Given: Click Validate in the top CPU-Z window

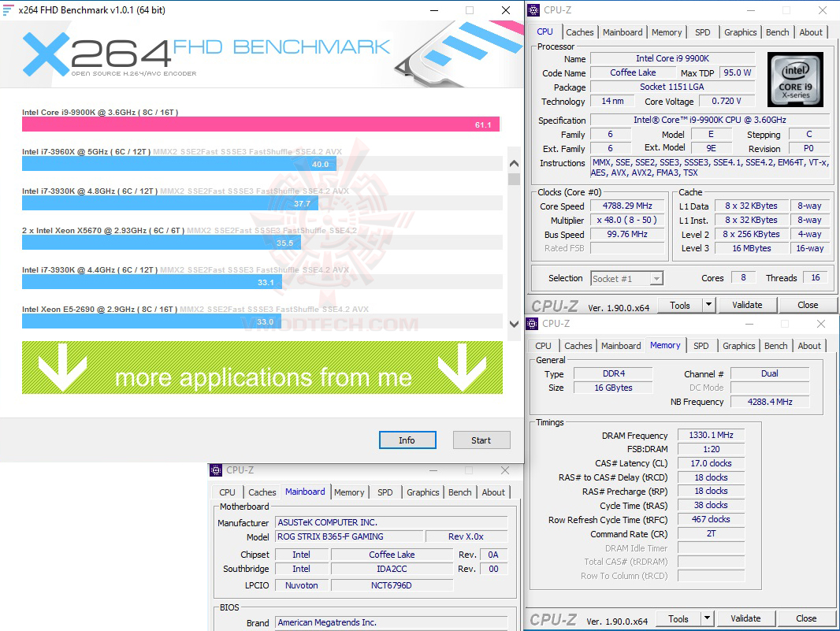Looking at the screenshot, I should pos(746,304).
